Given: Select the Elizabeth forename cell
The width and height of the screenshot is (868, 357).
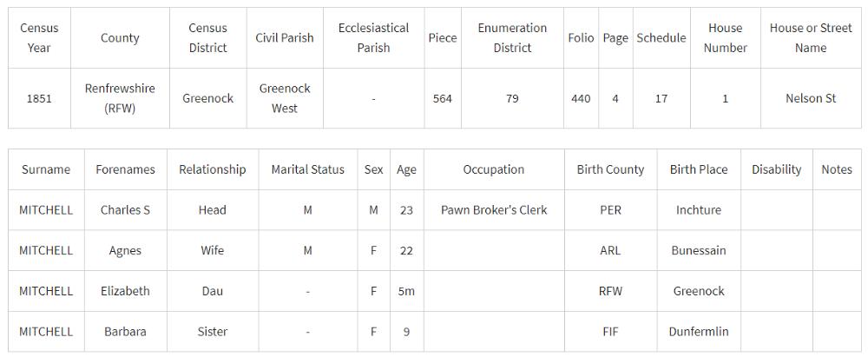Looking at the screenshot, I should click(x=125, y=291).
